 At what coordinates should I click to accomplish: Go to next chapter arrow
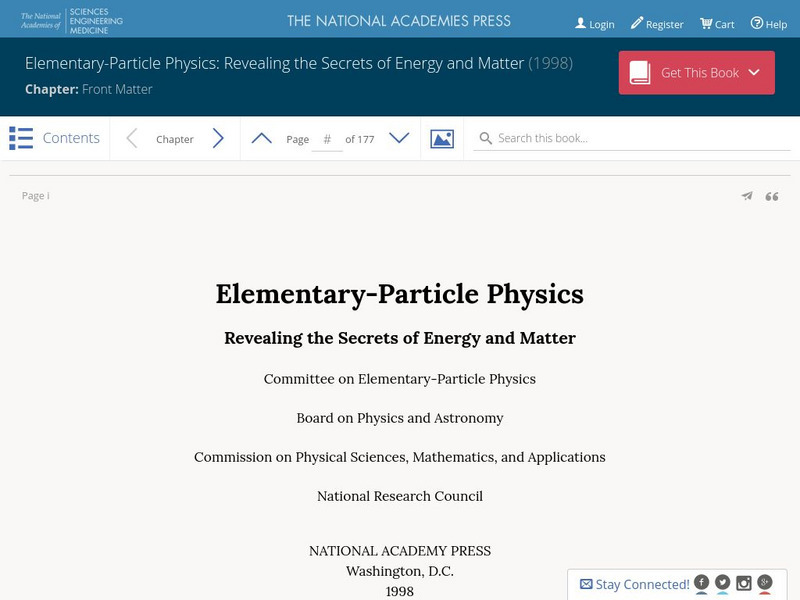[218, 139]
